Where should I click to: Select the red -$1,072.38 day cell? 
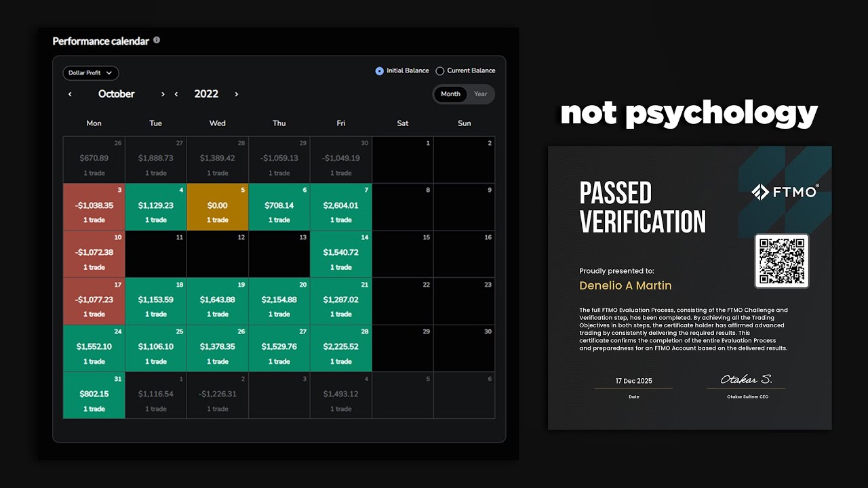click(x=94, y=254)
